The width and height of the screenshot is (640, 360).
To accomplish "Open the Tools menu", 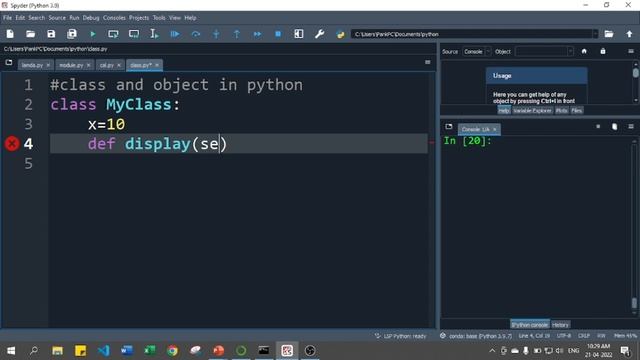I will click(159, 18).
